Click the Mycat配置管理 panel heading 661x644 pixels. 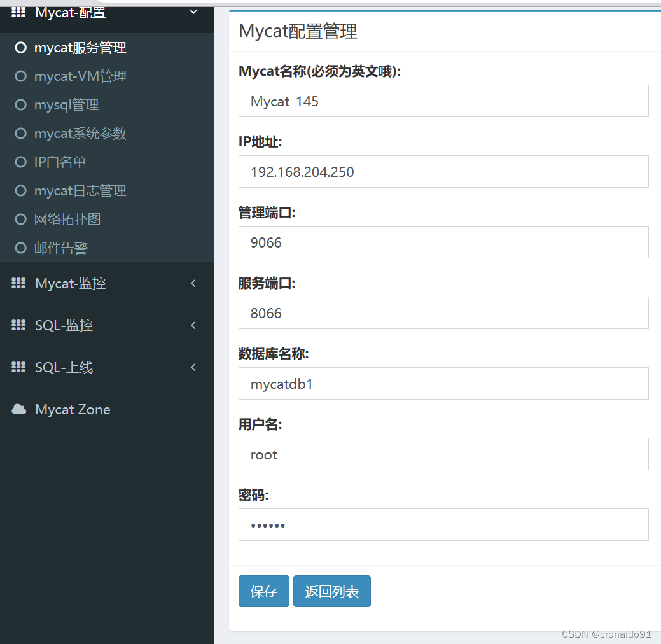tap(298, 31)
